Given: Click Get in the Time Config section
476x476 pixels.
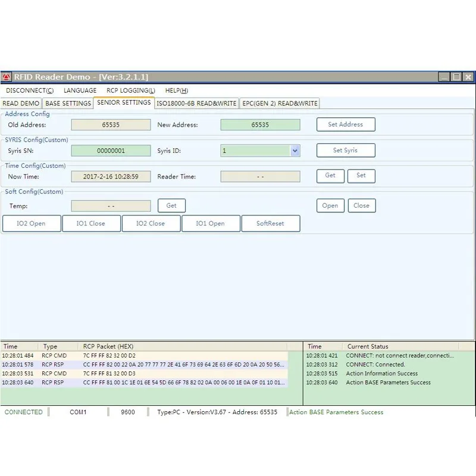Looking at the screenshot, I should (330, 176).
